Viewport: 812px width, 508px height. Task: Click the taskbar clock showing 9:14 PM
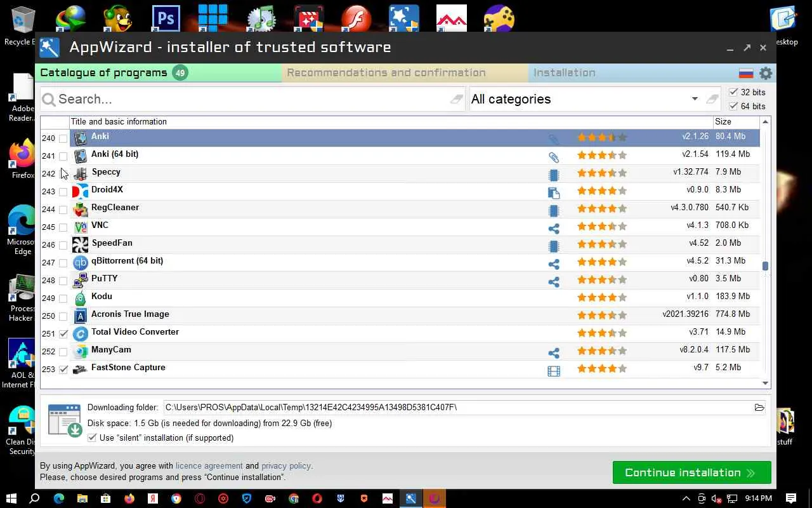(759, 498)
